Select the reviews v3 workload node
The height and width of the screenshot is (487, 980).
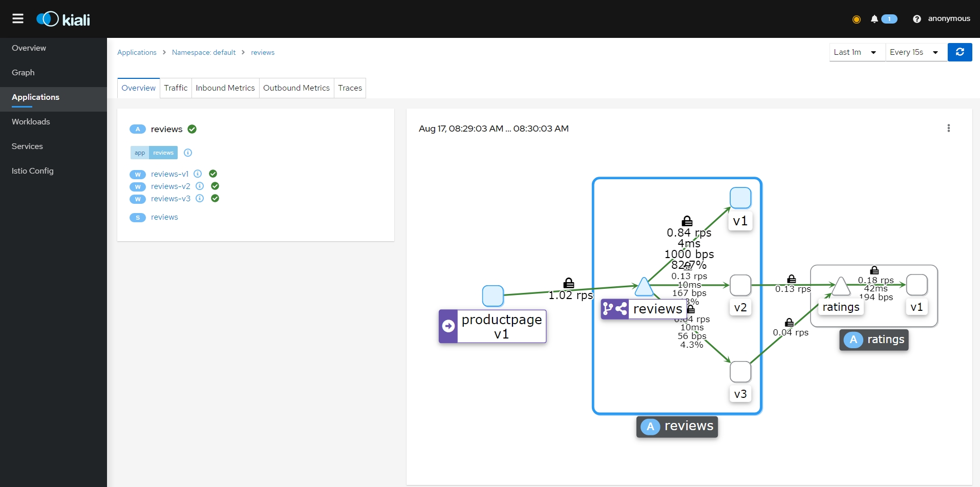(x=740, y=372)
